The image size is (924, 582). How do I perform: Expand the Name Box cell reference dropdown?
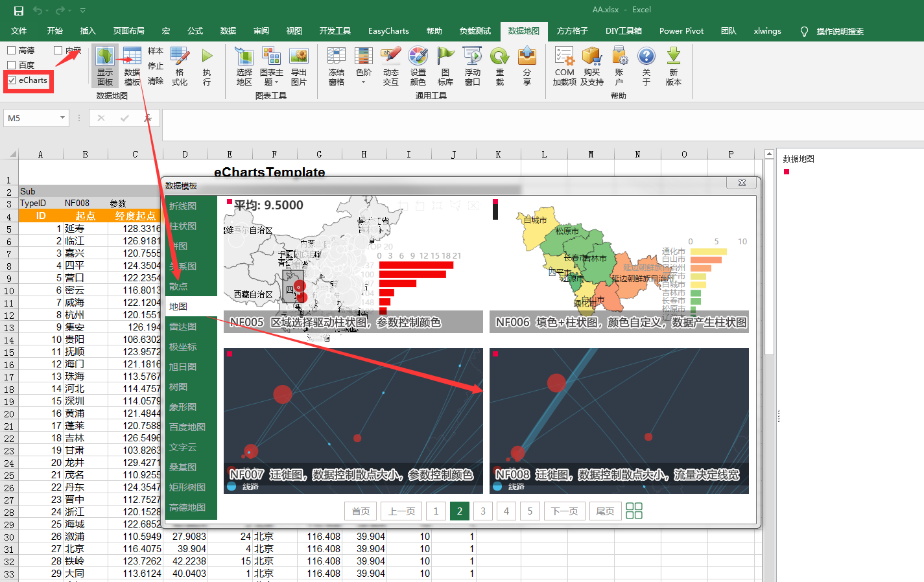[x=62, y=118]
